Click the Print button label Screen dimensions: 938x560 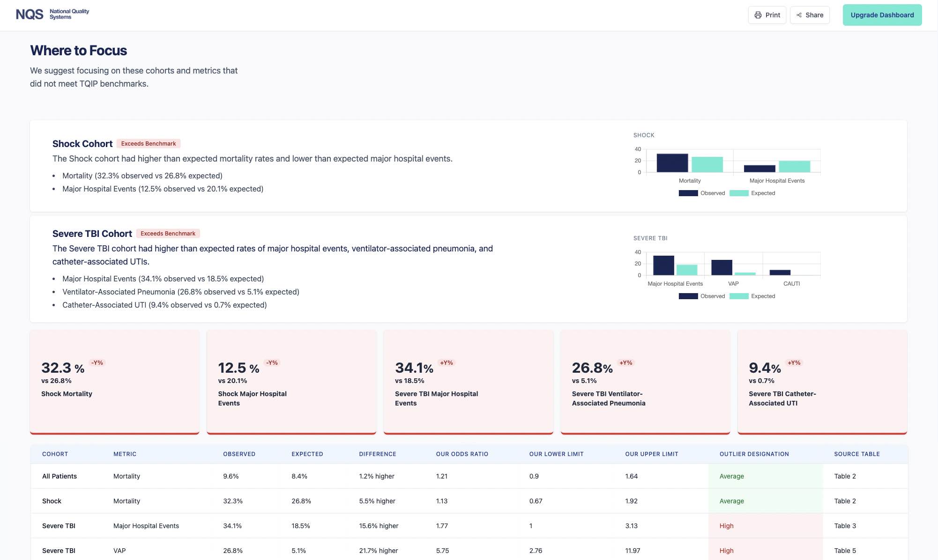[773, 15]
